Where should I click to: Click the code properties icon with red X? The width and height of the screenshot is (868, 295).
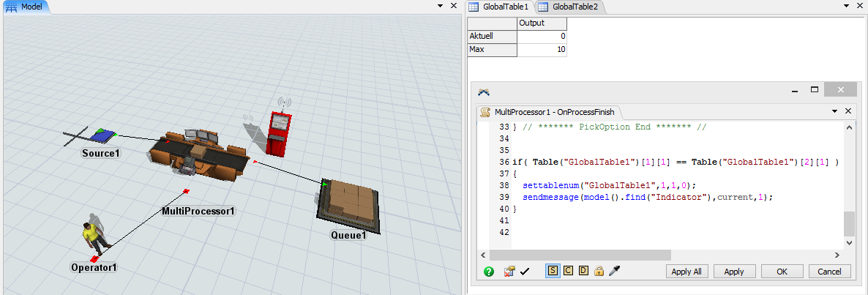coord(509,272)
